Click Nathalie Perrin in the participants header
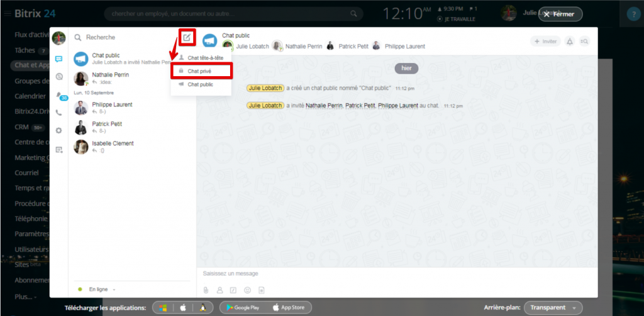644x316 pixels. point(304,47)
